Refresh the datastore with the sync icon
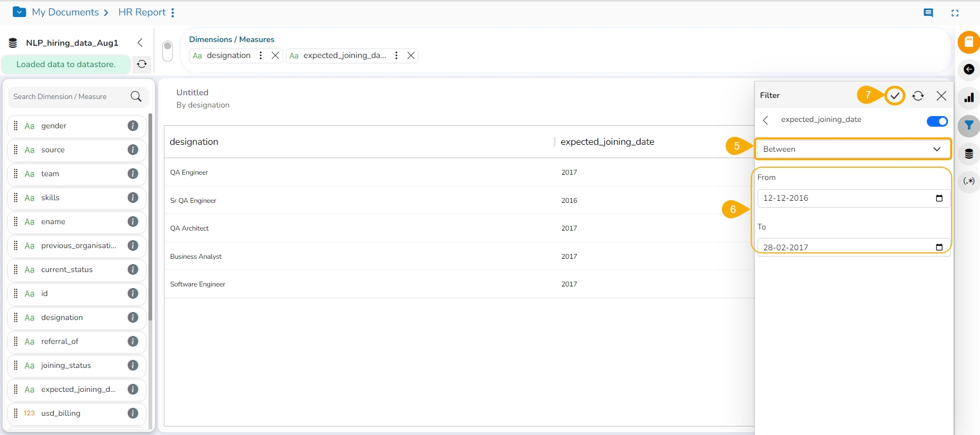The height and width of the screenshot is (435, 980). 142,64
